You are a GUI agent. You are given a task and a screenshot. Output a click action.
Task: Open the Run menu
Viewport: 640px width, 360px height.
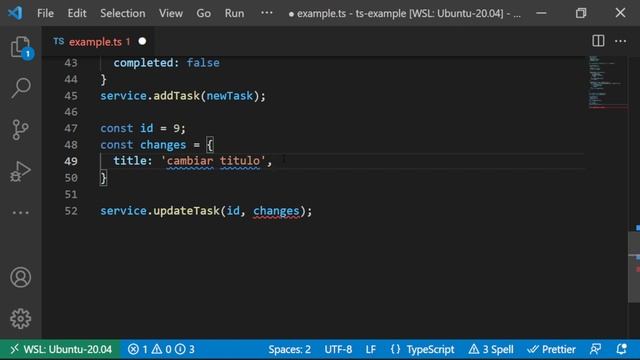(x=234, y=13)
